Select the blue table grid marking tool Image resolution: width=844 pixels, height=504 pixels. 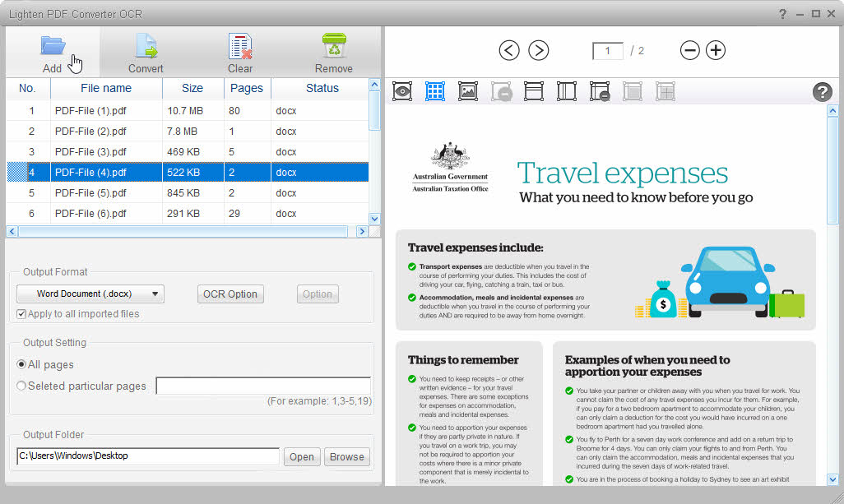pyautogui.click(x=435, y=91)
